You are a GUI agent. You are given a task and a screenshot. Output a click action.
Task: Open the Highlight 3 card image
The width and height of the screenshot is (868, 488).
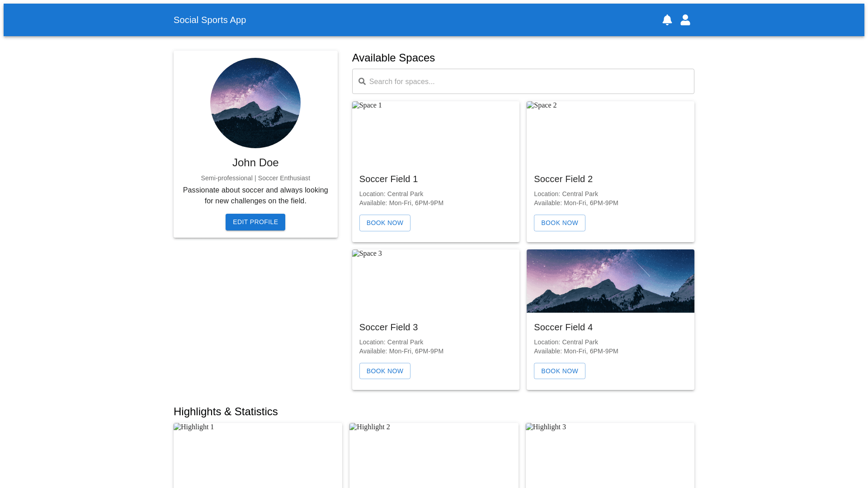[610, 455]
